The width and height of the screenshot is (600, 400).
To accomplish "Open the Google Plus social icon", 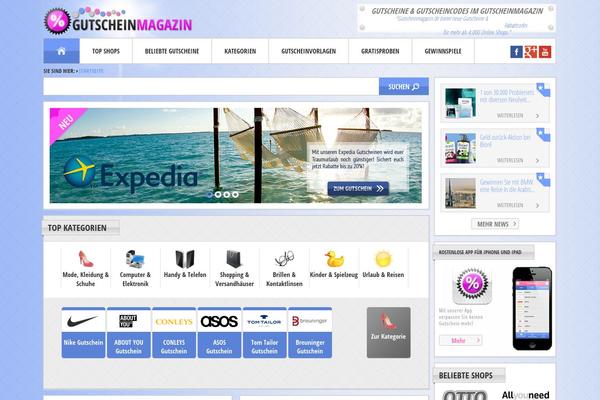I will (531, 52).
